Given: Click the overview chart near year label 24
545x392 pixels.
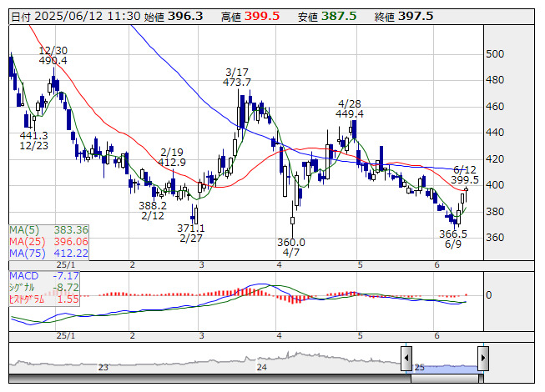Looking at the screenshot, I should pyautogui.click(x=261, y=367).
